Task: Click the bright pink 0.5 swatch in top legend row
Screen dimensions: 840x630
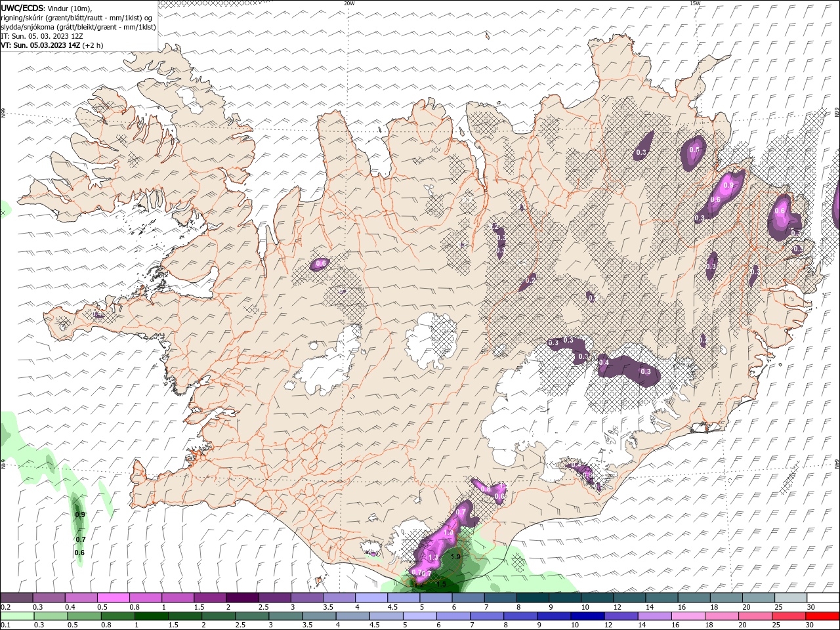Action: pyautogui.click(x=114, y=598)
